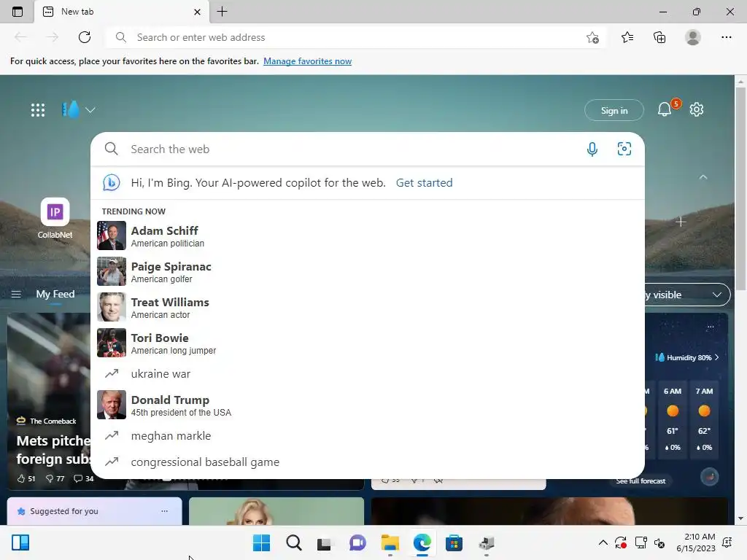Select the My Feed tab
Viewport: 747px width, 560px height.
(x=55, y=295)
